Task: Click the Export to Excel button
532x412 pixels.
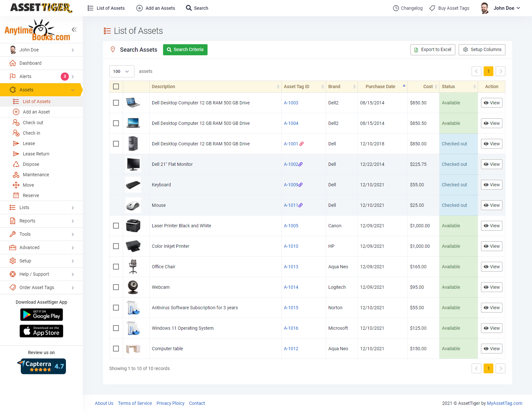Action: tap(433, 49)
